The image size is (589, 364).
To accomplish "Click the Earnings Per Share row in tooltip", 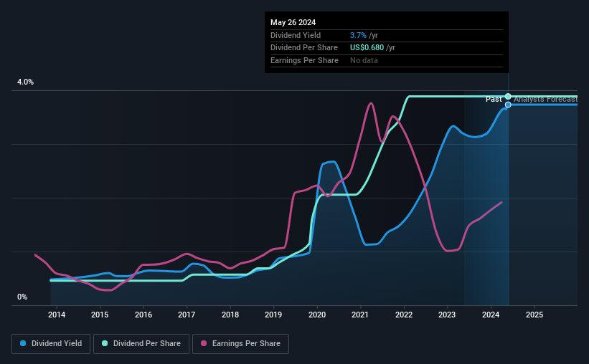I will 387,60.
